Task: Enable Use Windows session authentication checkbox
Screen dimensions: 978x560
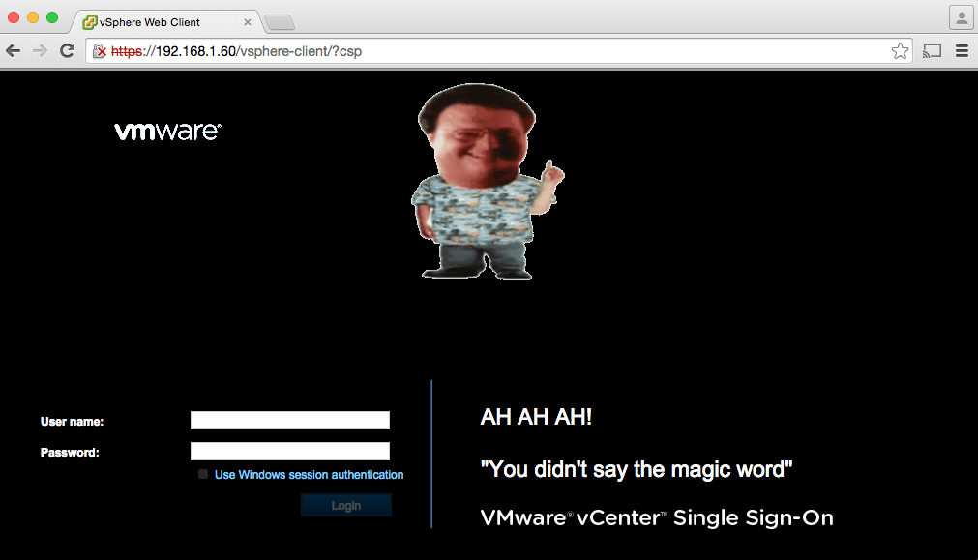Action: point(203,474)
